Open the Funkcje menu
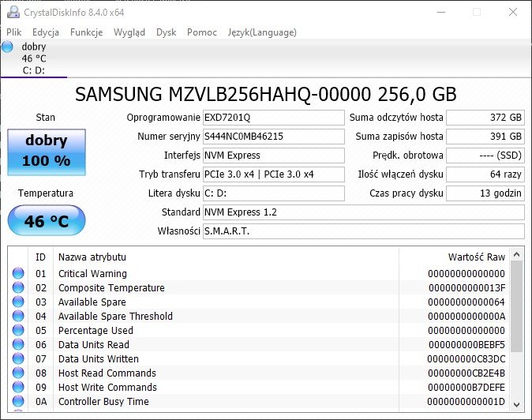The width and height of the screenshot is (532, 420). (87, 32)
